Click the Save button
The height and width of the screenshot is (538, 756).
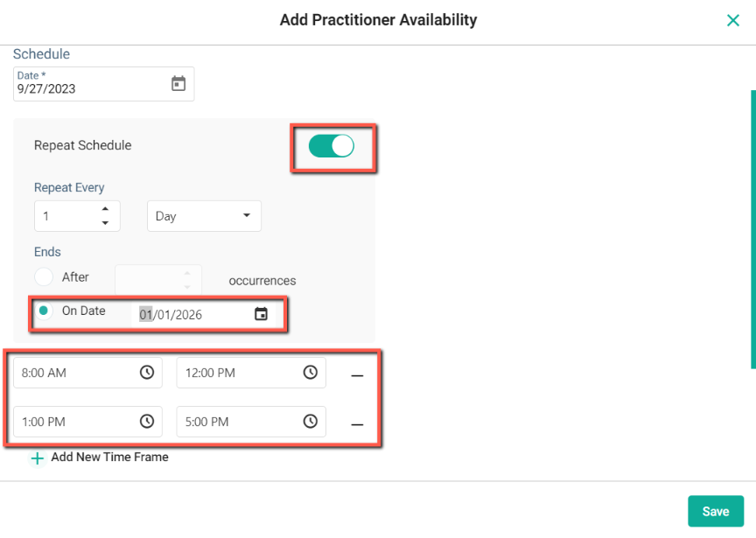point(716,511)
